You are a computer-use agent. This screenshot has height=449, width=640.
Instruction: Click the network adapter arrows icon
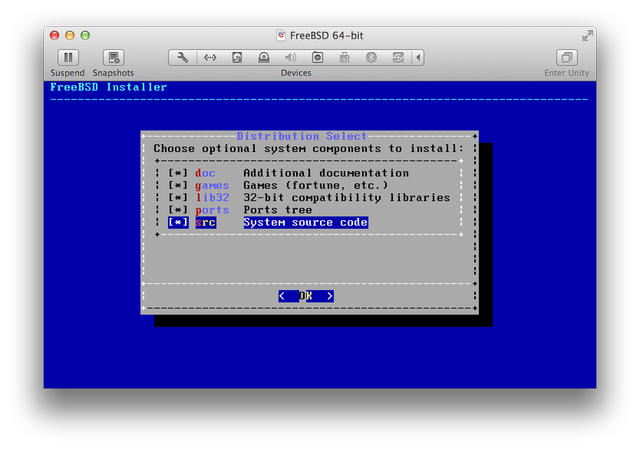coord(210,58)
